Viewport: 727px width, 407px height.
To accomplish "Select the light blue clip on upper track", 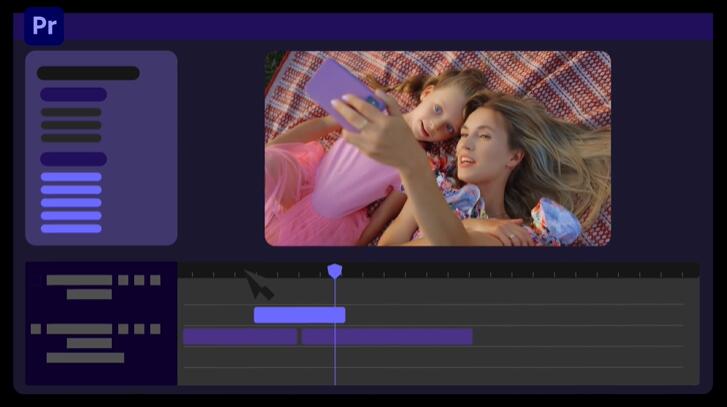I will (x=300, y=315).
